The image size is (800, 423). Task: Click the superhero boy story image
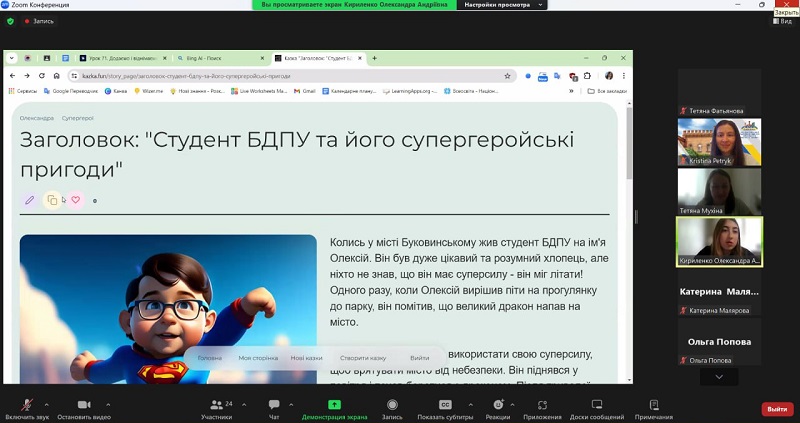[168, 309]
